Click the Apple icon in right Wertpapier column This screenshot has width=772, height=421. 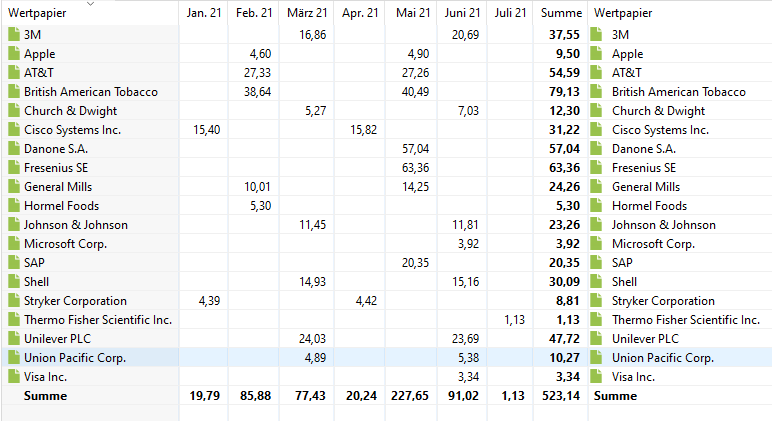pyautogui.click(x=596, y=54)
